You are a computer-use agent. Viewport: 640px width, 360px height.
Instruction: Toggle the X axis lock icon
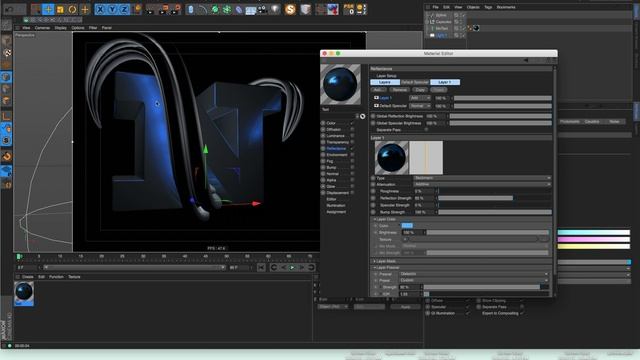point(100,9)
